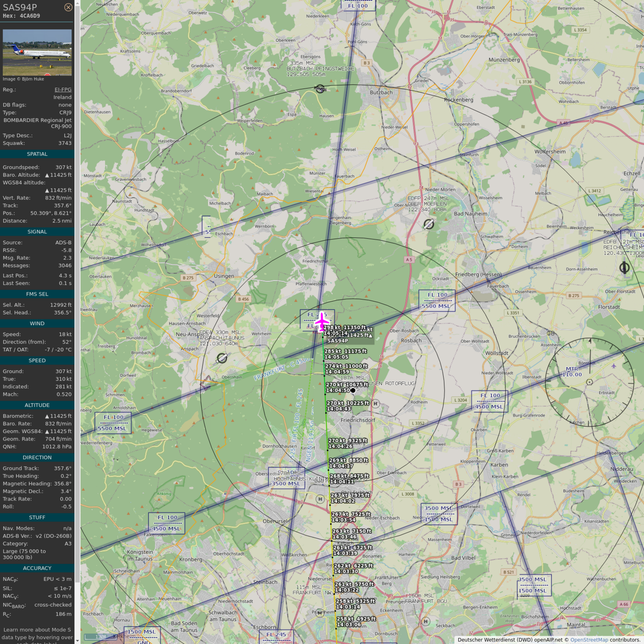Click the Ober-Mörlen EDFP airfield icon
The height and width of the screenshot is (644, 644).
(x=428, y=224)
